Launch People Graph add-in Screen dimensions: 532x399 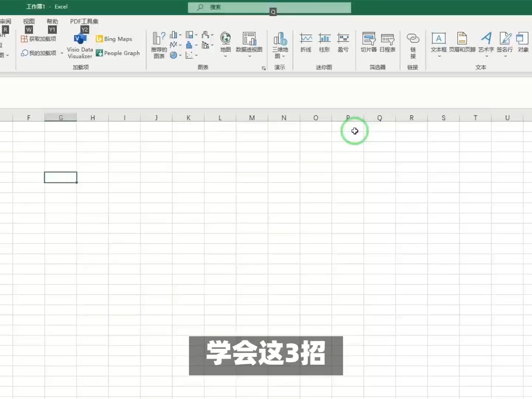click(x=118, y=53)
